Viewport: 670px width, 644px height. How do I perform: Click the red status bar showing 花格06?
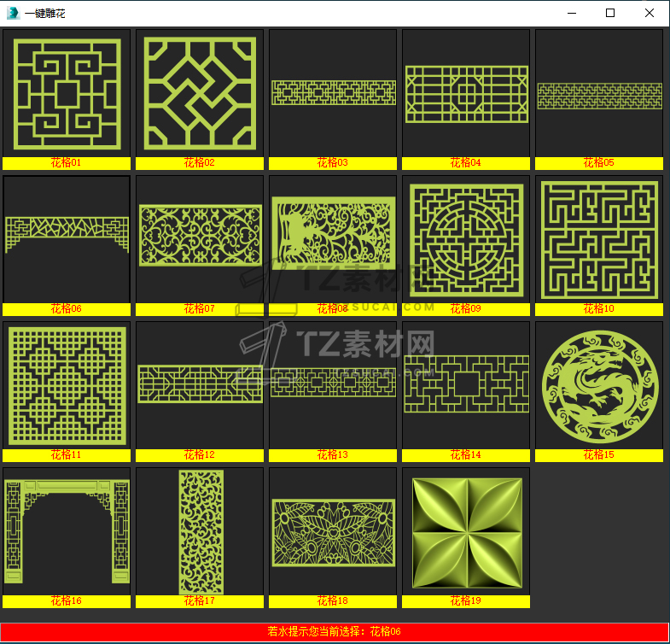tap(334, 632)
